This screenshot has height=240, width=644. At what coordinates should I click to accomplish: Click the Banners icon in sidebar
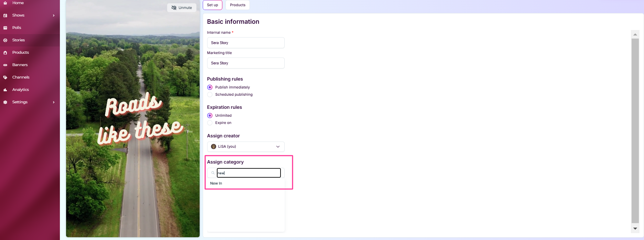click(x=5, y=65)
